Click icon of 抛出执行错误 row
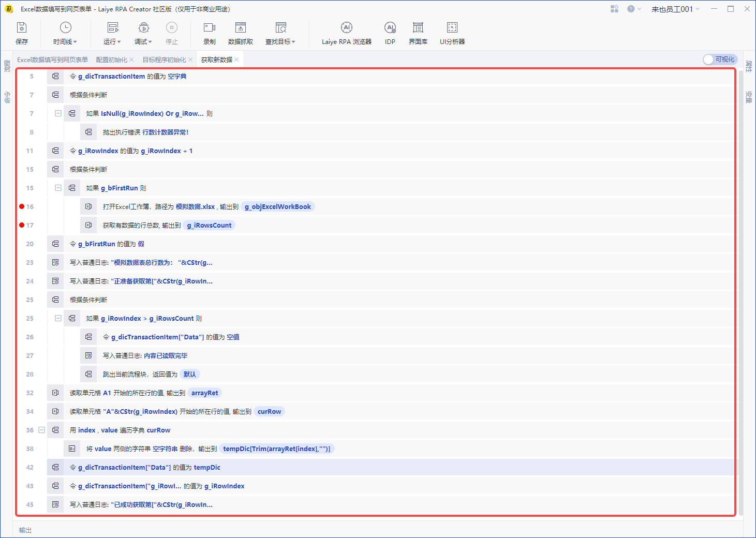The width and height of the screenshot is (756, 538). 88,132
